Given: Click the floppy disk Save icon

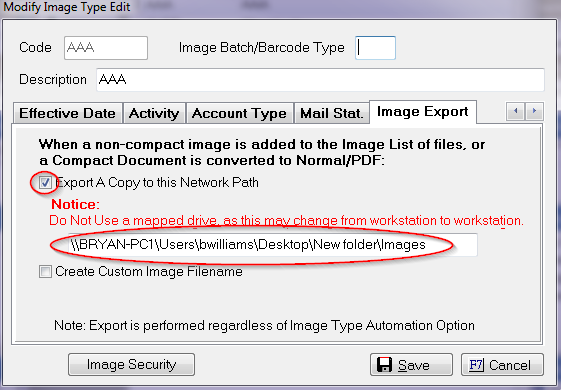Looking at the screenshot, I should pyautogui.click(x=385, y=365).
